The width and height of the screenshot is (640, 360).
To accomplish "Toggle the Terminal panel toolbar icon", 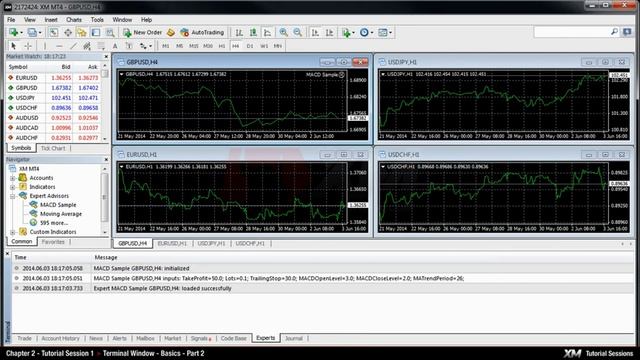I will tap(96, 32).
